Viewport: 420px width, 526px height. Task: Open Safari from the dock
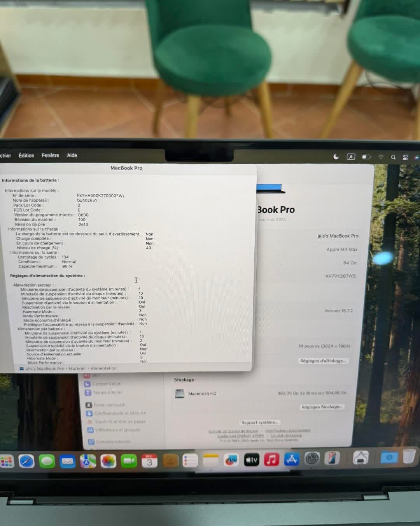coord(26,461)
